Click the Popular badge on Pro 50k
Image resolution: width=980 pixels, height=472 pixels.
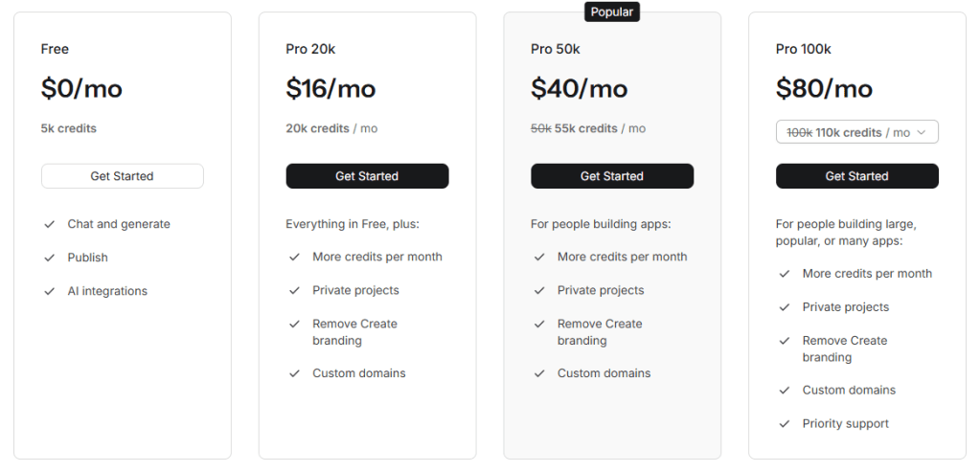612,12
